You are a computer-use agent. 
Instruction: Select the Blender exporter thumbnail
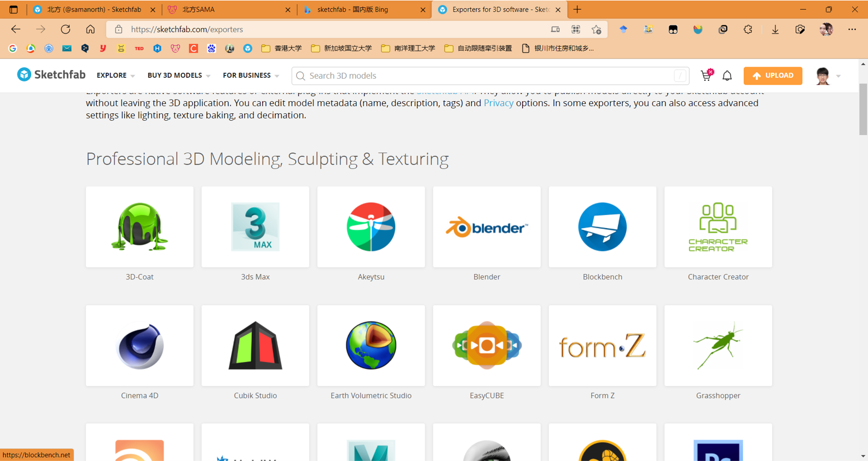click(487, 227)
